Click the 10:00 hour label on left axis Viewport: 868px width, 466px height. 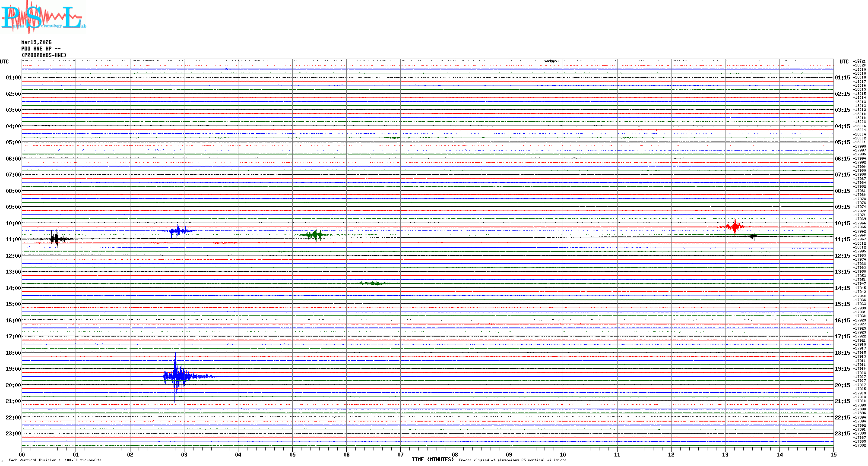point(13,224)
